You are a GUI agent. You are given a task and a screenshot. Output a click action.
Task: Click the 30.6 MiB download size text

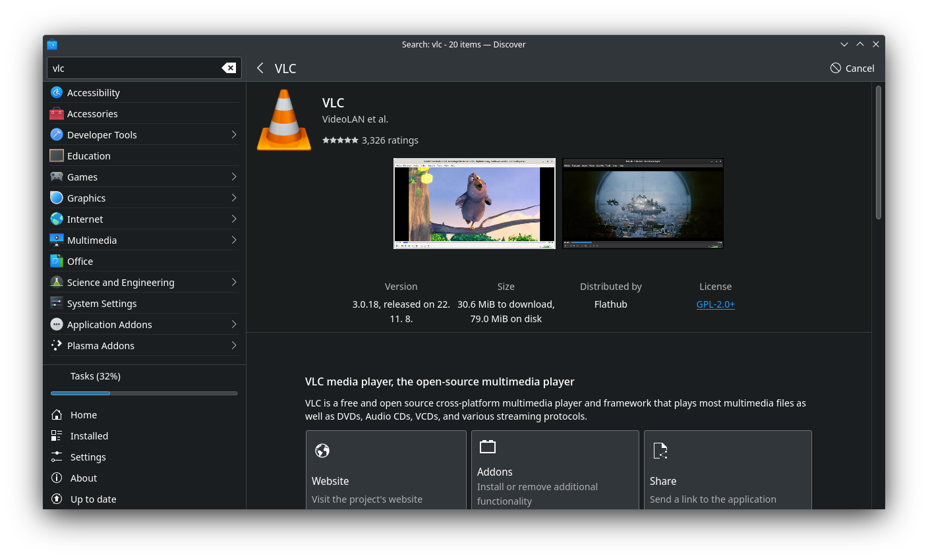tap(506, 304)
